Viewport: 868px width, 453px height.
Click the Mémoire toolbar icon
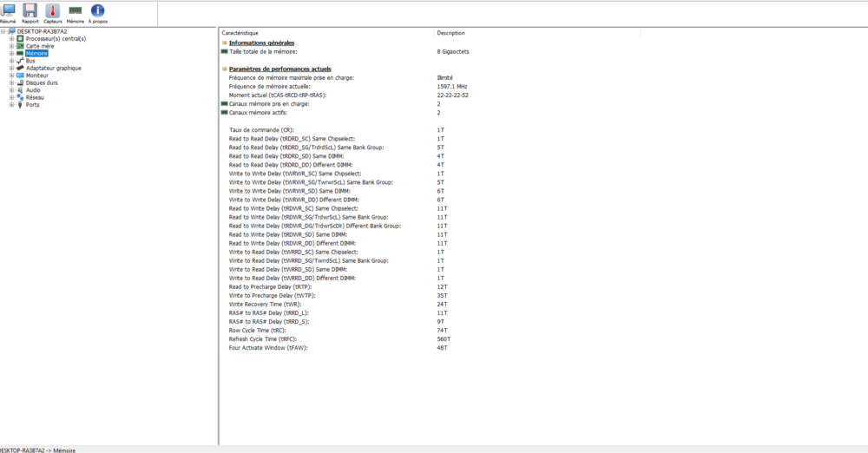click(76, 11)
